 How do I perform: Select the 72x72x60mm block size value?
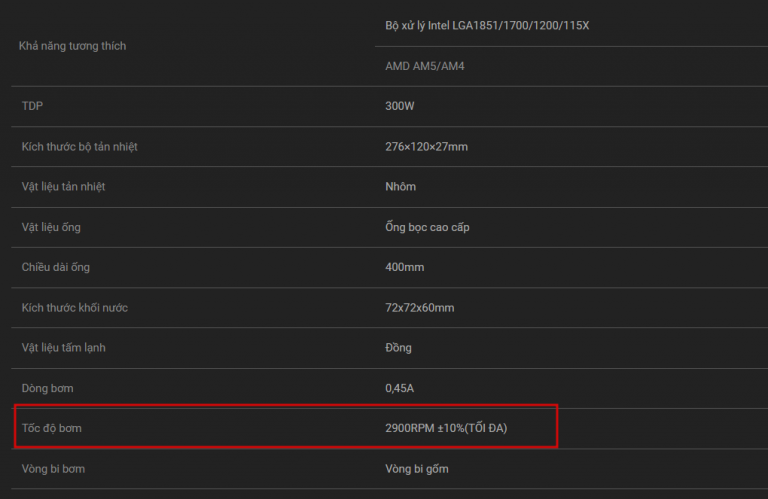[x=419, y=308]
